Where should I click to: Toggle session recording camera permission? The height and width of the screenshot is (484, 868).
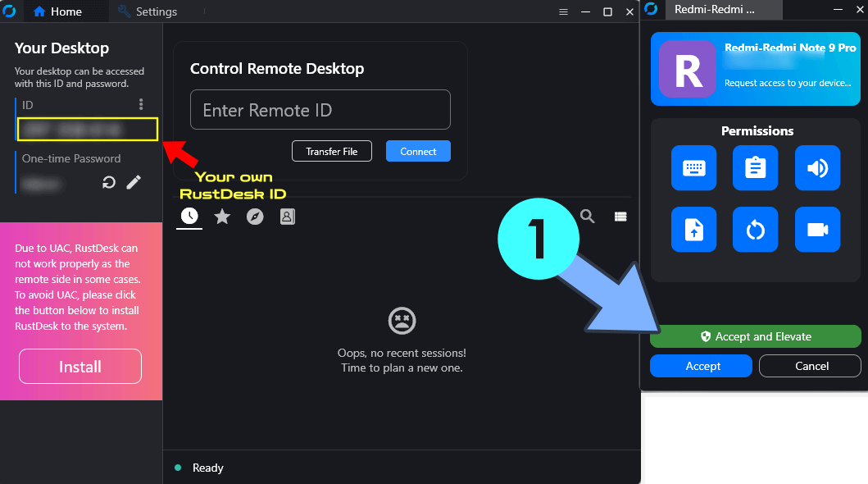click(x=818, y=229)
